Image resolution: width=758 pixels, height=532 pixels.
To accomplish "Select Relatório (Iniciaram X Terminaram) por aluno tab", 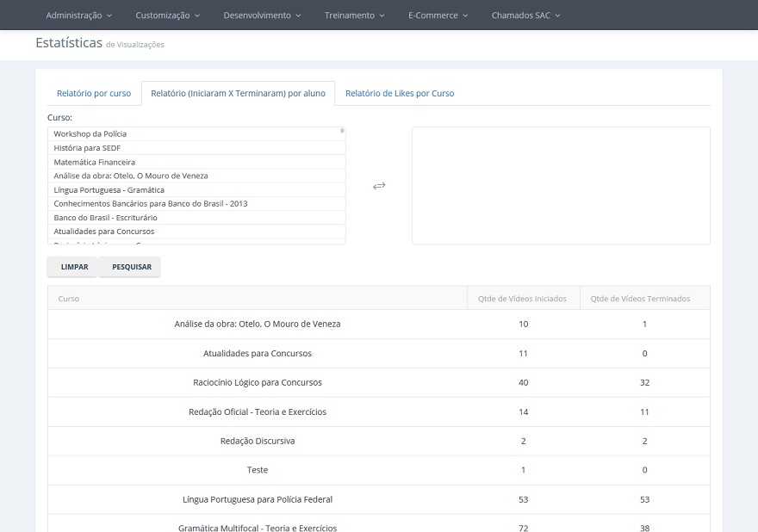I will coord(238,93).
